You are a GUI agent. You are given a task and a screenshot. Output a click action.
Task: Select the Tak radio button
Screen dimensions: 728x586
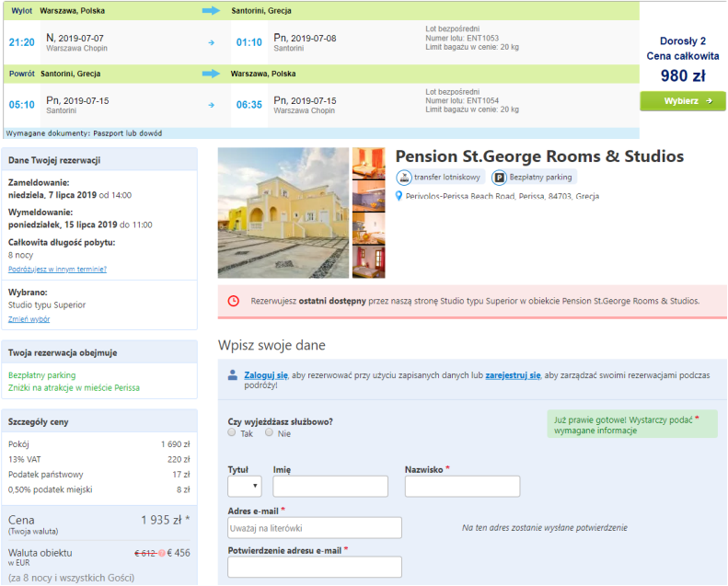pos(232,432)
